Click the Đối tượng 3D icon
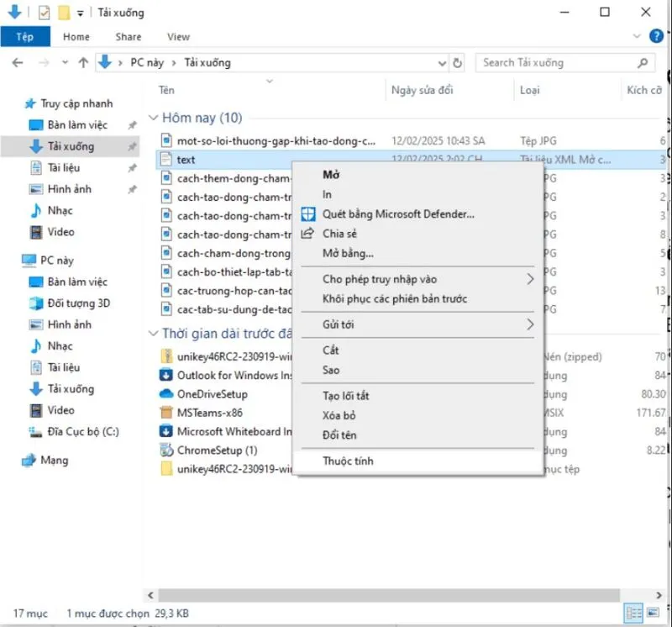 point(36,303)
